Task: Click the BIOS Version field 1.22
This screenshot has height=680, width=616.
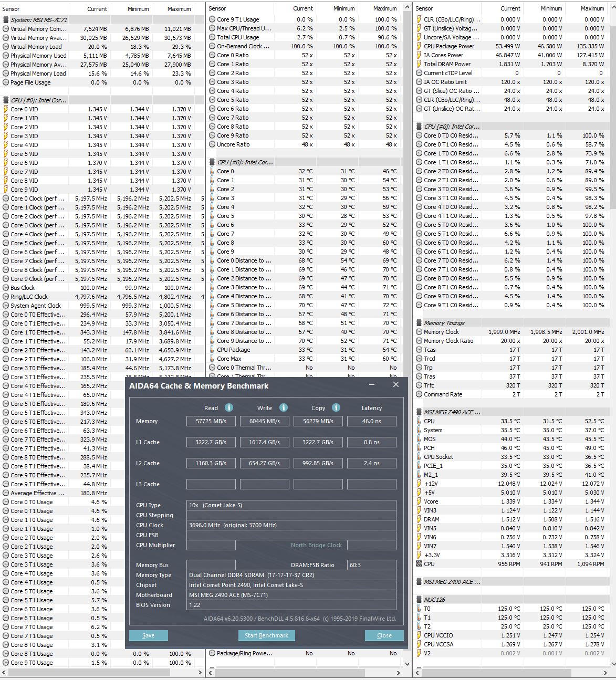Action: (x=291, y=605)
